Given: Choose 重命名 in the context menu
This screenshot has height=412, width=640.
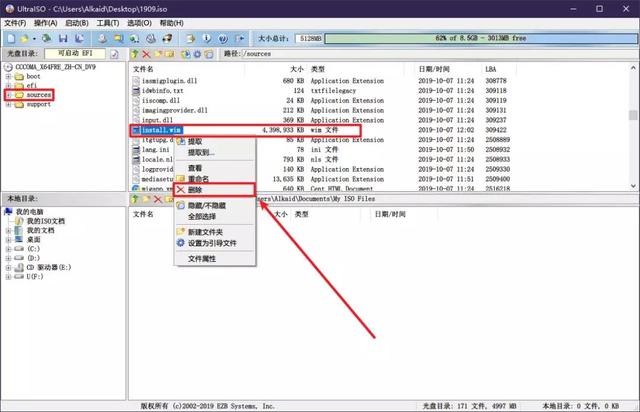Looking at the screenshot, I should click(215, 179).
